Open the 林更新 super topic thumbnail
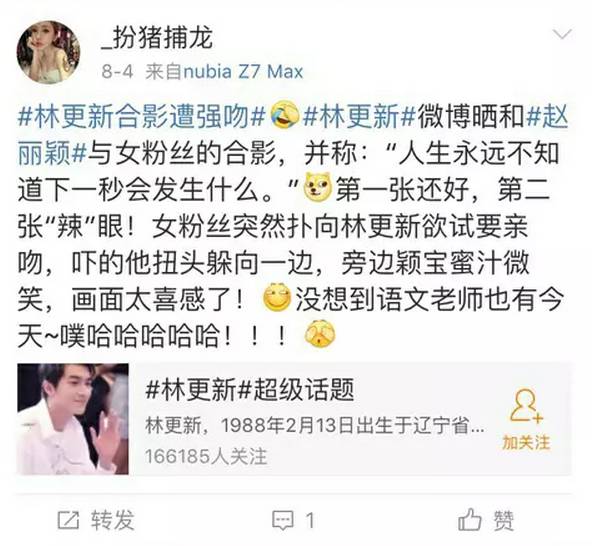 [x=73, y=419]
